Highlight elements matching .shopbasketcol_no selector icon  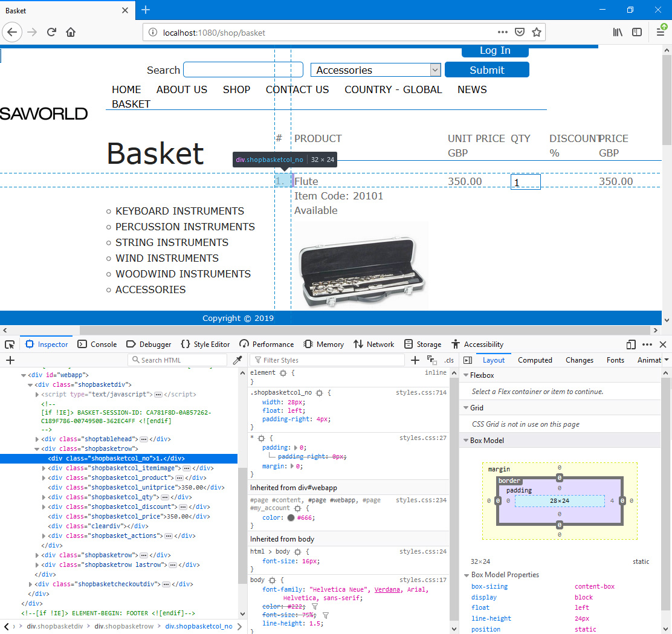click(x=319, y=393)
